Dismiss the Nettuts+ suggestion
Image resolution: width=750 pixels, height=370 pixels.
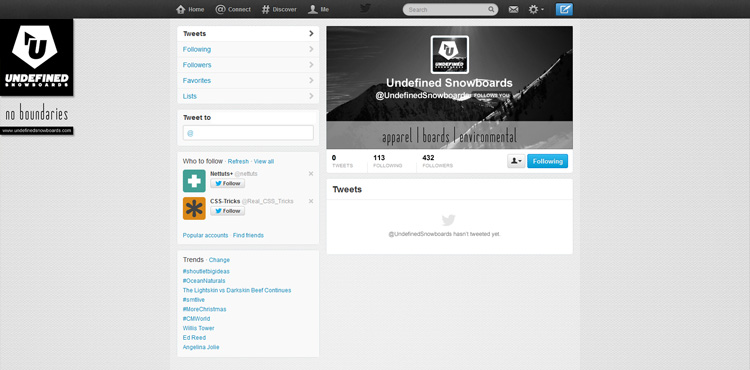[311, 174]
